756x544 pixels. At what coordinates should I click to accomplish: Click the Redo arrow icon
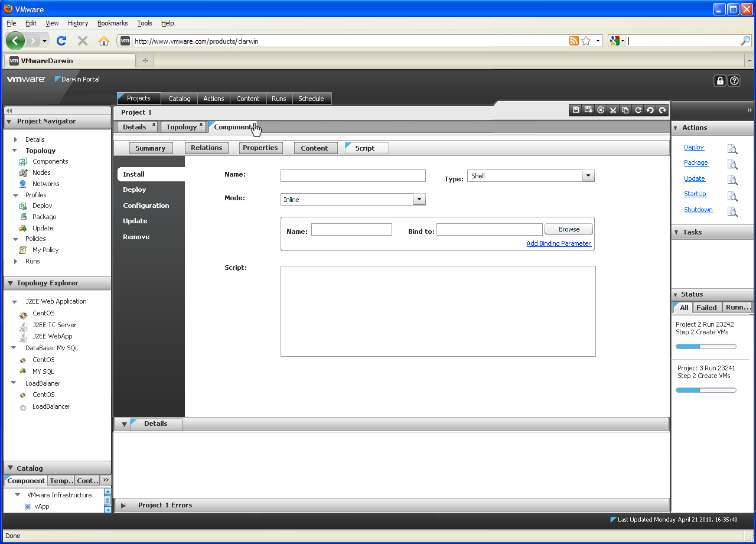(x=663, y=110)
